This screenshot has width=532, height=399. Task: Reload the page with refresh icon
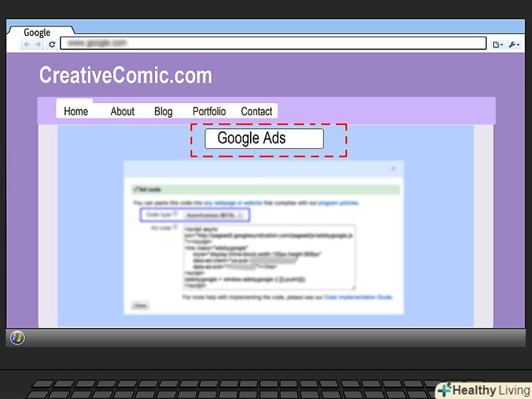52,45
